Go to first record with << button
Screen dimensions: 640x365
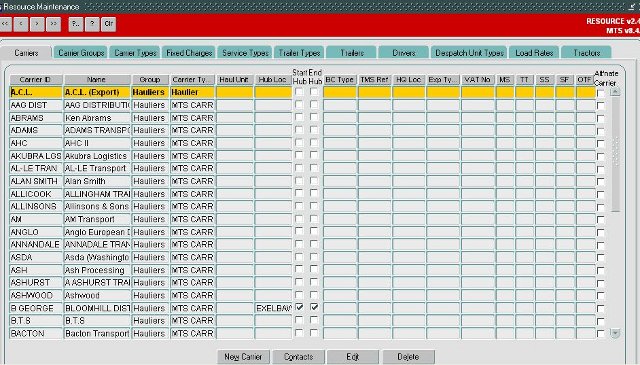pos(5,24)
